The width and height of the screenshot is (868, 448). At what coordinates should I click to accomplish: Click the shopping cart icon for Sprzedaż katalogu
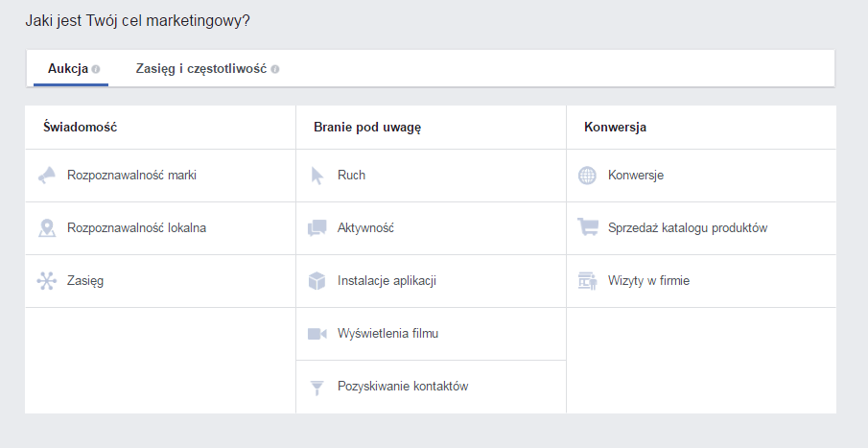(x=587, y=228)
